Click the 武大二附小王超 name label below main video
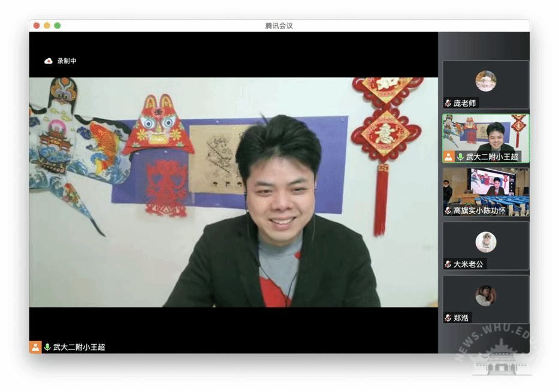Screen dimensions: 559x392 click(x=78, y=347)
